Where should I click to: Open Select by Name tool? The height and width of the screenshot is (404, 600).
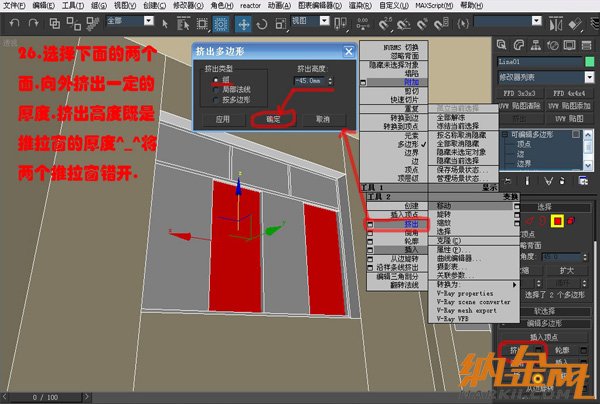point(183,24)
